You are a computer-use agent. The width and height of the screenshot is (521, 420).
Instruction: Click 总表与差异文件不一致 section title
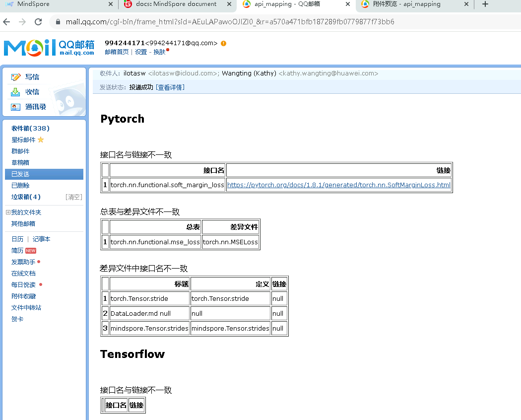tap(140, 212)
